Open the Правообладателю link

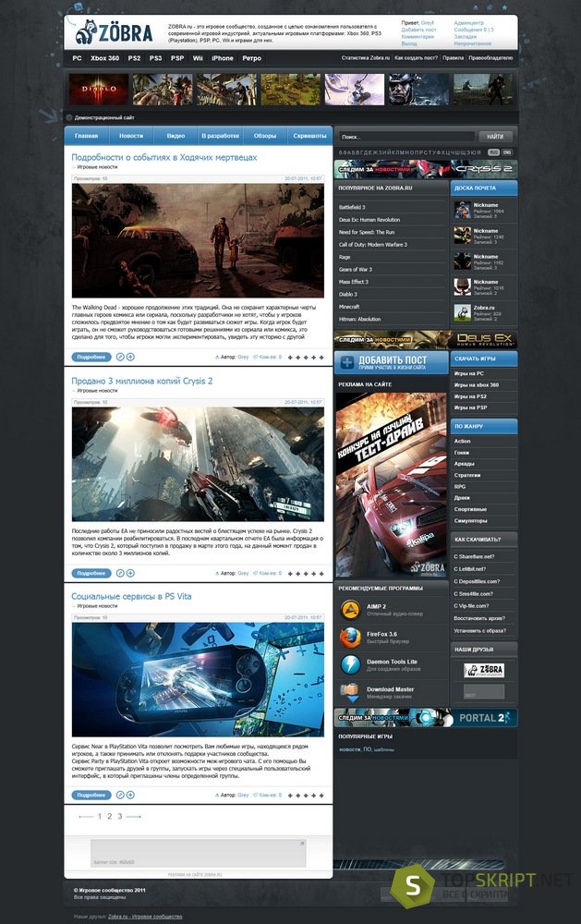(x=490, y=57)
